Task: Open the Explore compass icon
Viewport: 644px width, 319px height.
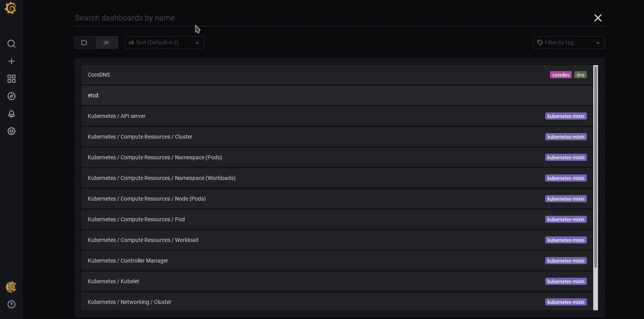Action: pyautogui.click(x=12, y=96)
